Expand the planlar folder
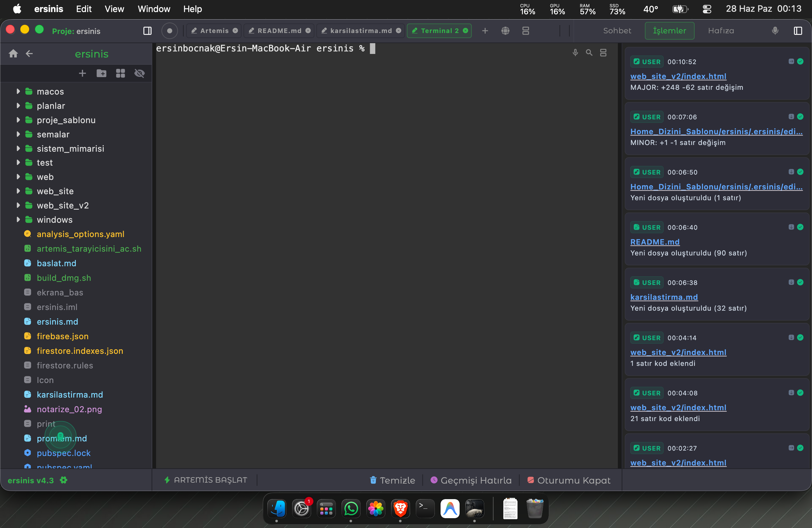The width and height of the screenshot is (812, 528). coord(18,105)
